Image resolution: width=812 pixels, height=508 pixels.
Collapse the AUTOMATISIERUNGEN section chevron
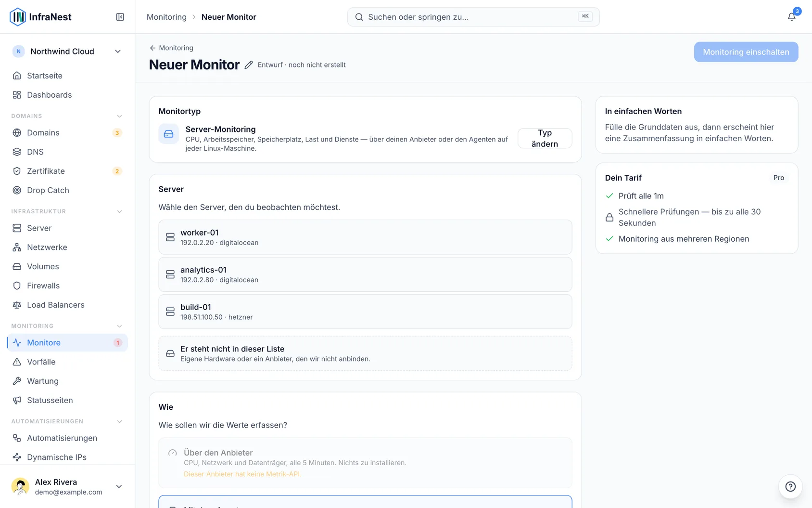pyautogui.click(x=119, y=421)
